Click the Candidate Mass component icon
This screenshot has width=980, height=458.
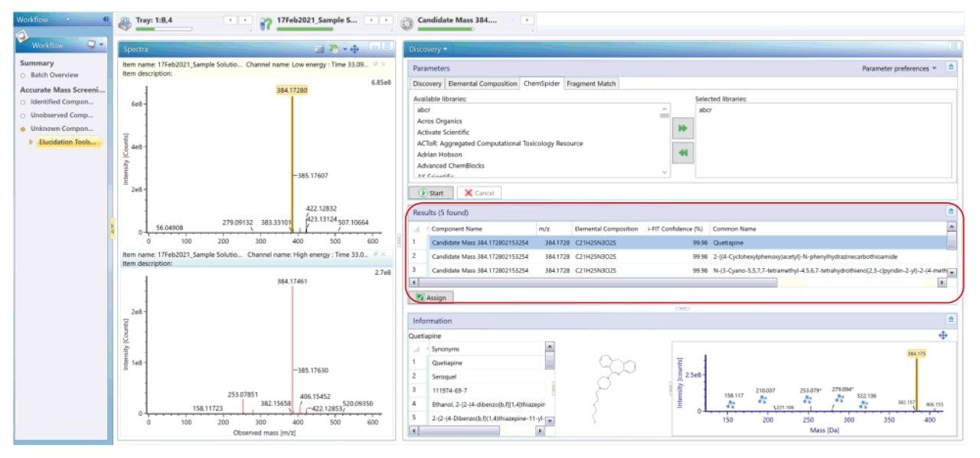tap(407, 23)
